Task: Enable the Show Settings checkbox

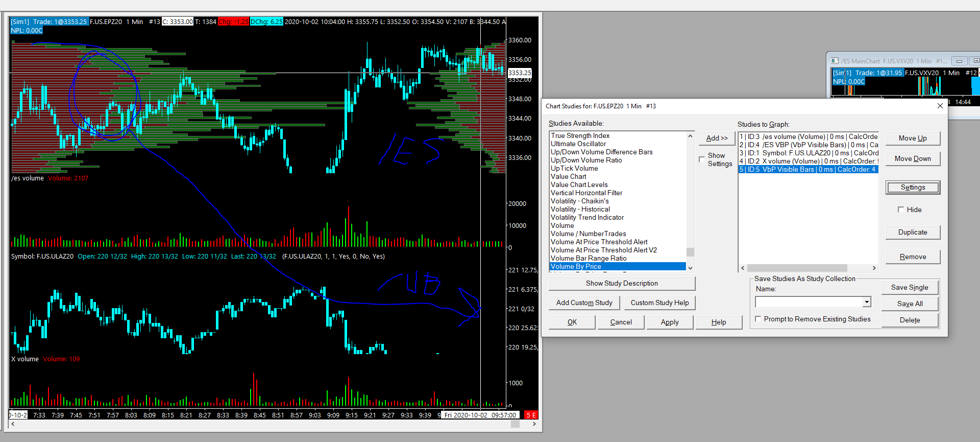Action: (702, 159)
